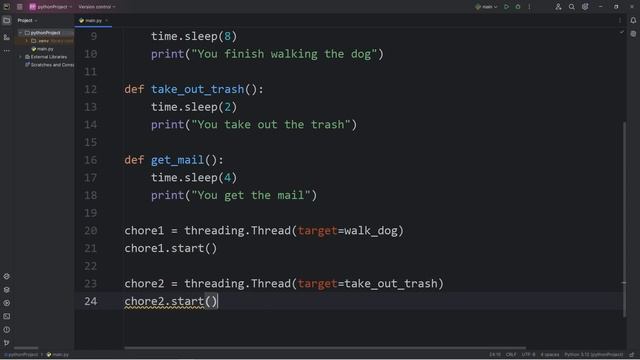Click pythonProject breadcrumb in status bar
The height and width of the screenshot is (360, 640).
pos(21,355)
